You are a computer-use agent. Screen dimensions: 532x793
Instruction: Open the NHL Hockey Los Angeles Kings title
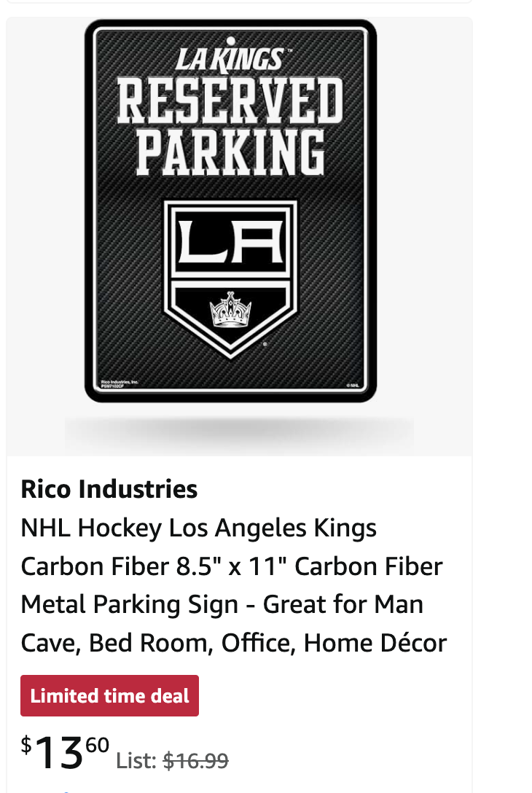point(199,528)
